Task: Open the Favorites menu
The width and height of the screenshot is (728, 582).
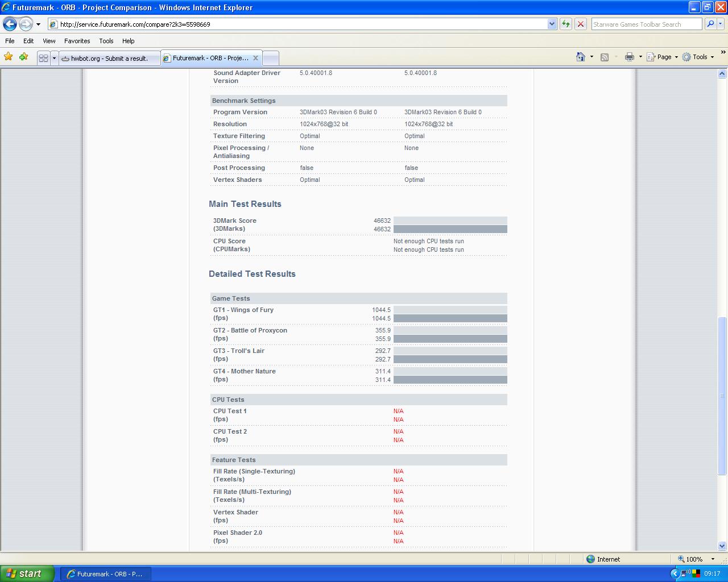Action: click(77, 41)
